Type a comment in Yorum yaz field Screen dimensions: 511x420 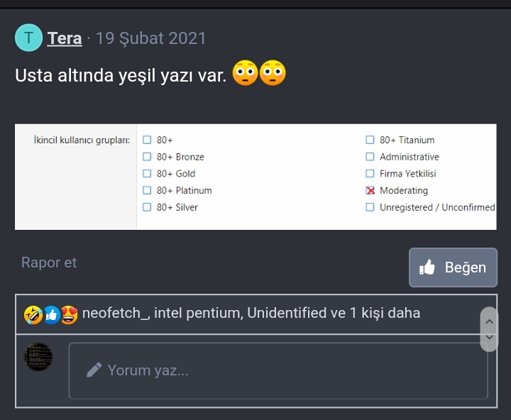278,370
